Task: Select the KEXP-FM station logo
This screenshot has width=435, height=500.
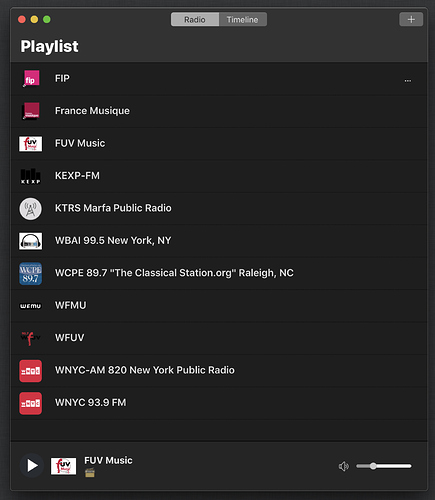Action: click(x=30, y=176)
